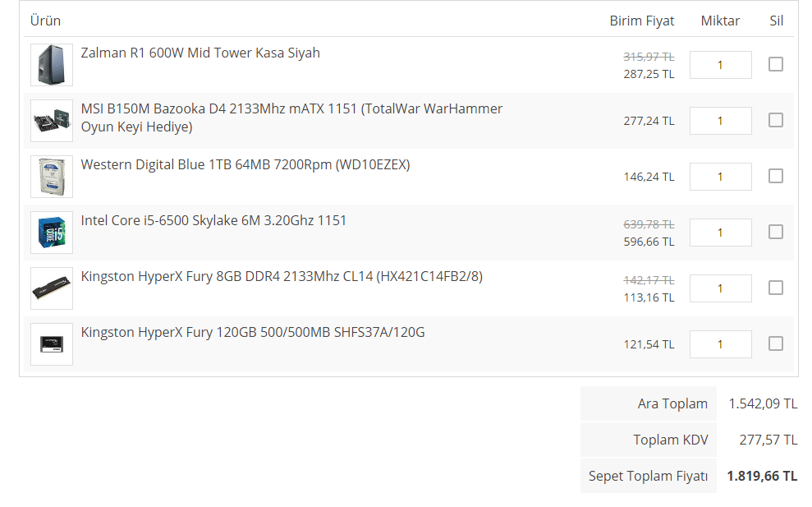
Task: Tick delete checkbox for Zalman R1 case
Action: (x=776, y=64)
